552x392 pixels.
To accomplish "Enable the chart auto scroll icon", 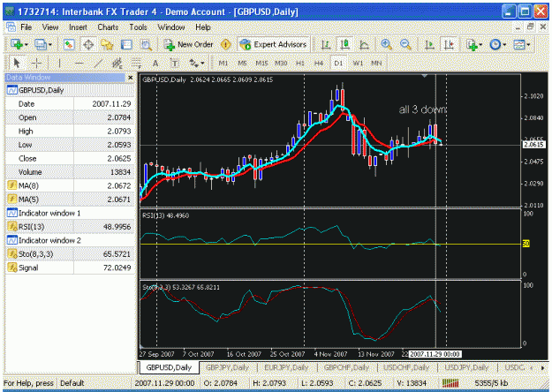I will point(429,45).
